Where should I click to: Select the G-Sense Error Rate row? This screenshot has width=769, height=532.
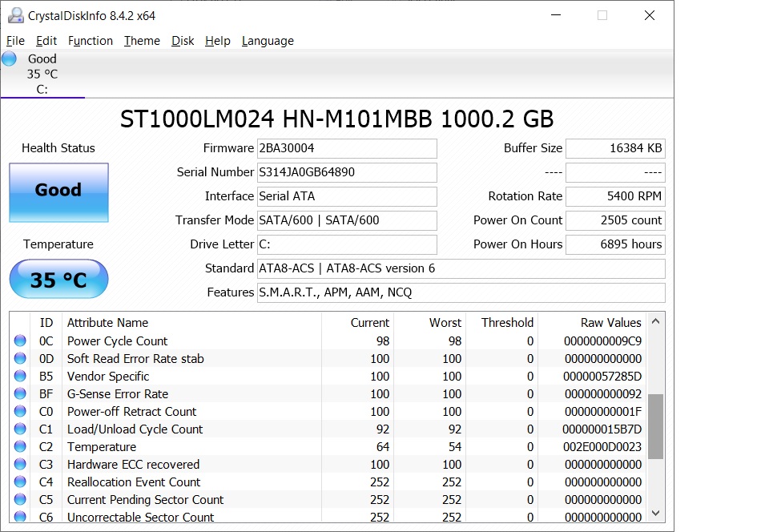[328, 393]
